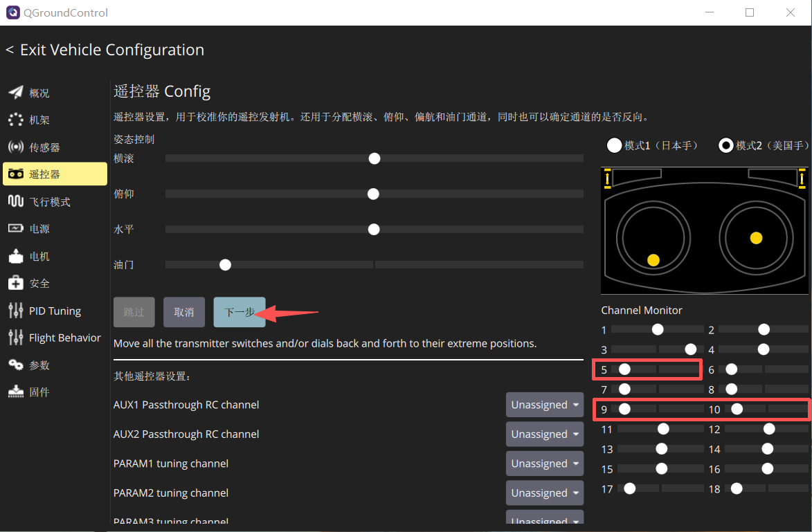Click channel 1 monitor indicator
The image size is (812, 532).
point(658,329)
